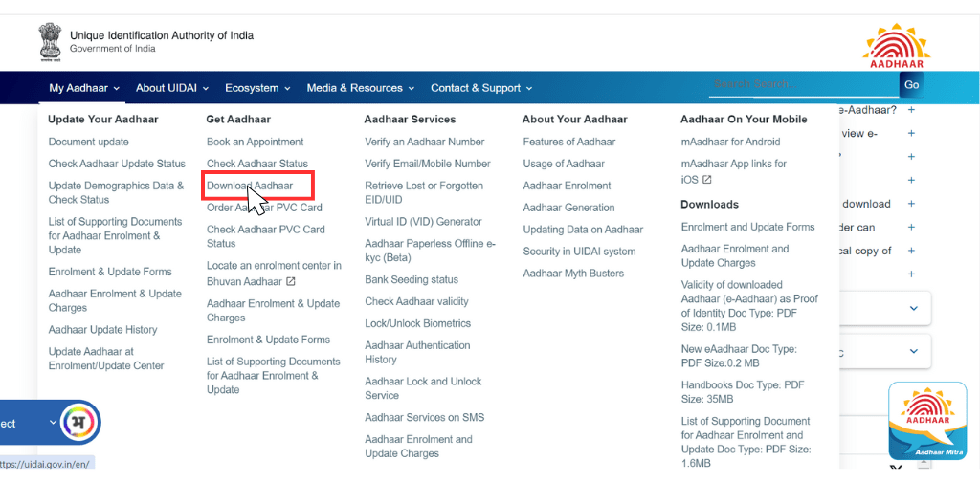980x483 pixels.
Task: Select Check Aadhaar Status
Action: [x=257, y=164]
